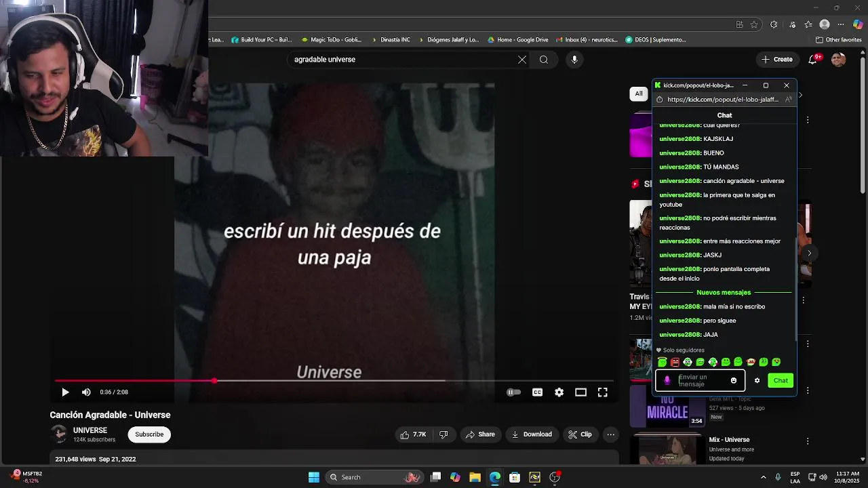Open options menu for first recommended video
868x488 pixels.
(x=808, y=120)
